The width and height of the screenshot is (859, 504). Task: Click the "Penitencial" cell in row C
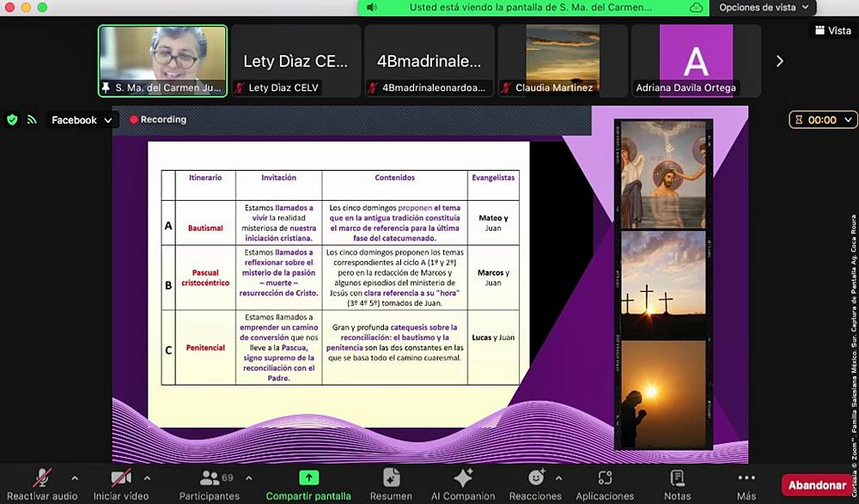[205, 348]
